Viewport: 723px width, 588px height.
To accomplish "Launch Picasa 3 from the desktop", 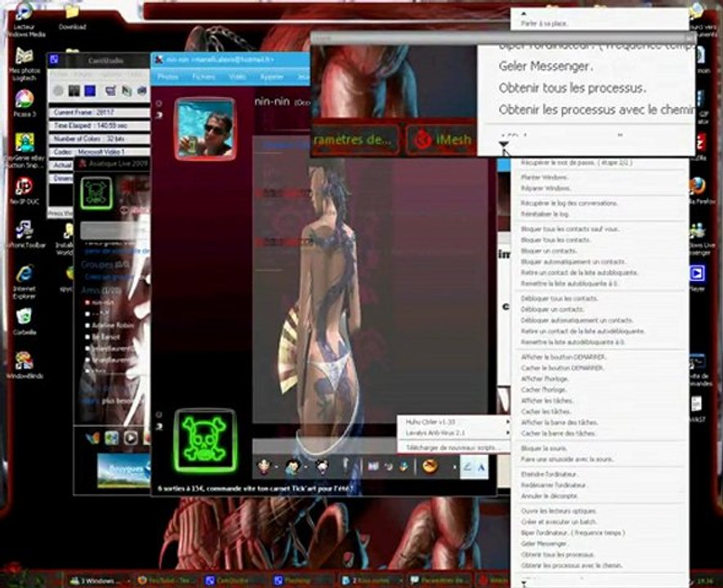I will 25,104.
